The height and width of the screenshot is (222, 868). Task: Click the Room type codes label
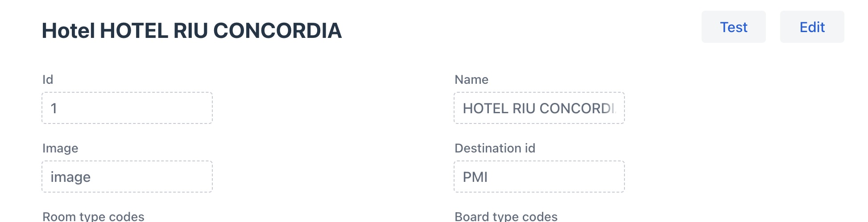(x=93, y=217)
